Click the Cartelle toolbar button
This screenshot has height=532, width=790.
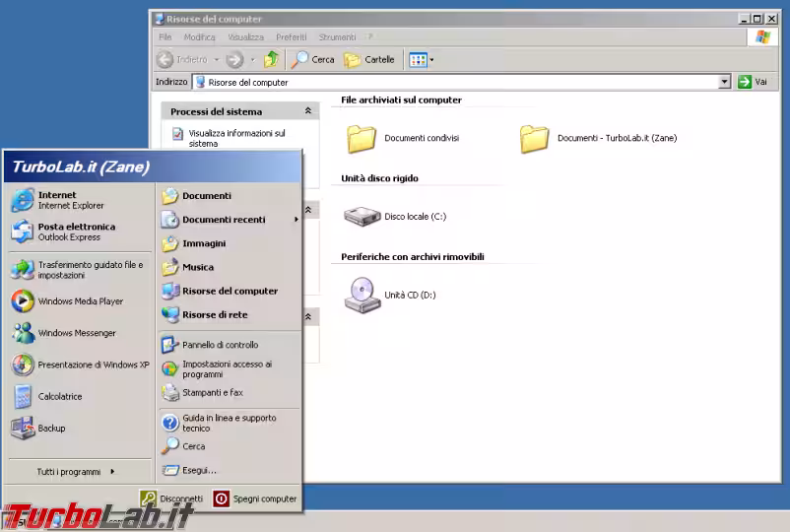[369, 60]
